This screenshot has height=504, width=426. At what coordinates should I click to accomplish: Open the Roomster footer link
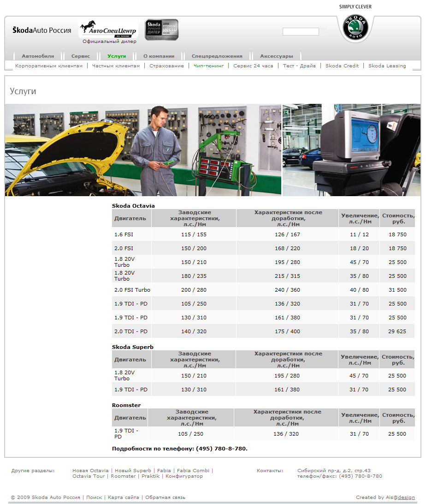[123, 476]
